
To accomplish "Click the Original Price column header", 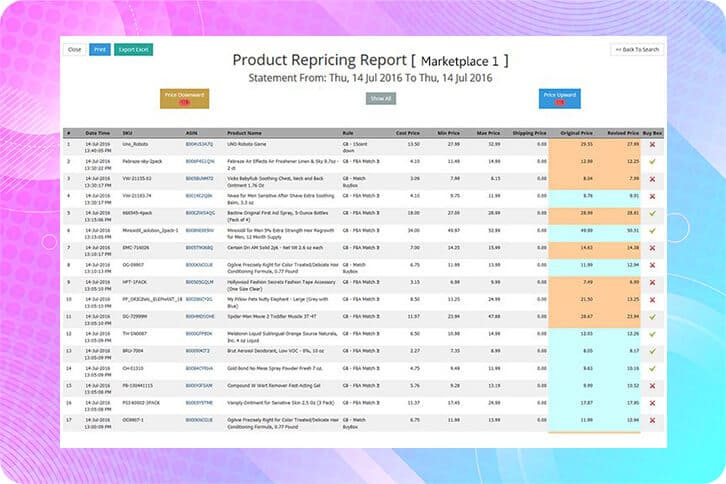I will (x=576, y=133).
